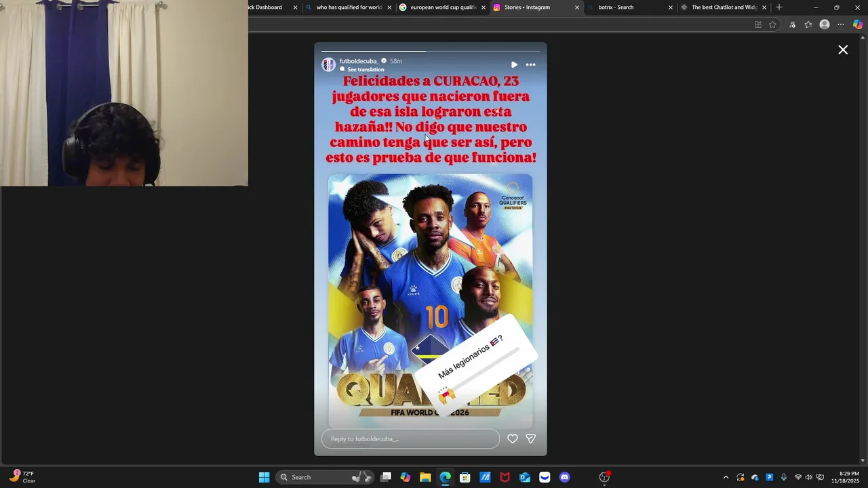Open the volume speaker tray icon
The width and height of the screenshot is (868, 488).
pyautogui.click(x=808, y=477)
